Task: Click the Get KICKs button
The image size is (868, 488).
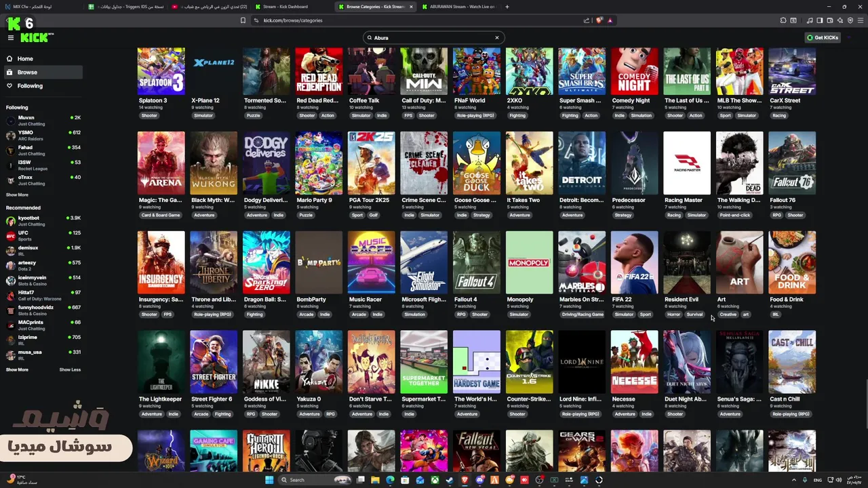Action: (823, 38)
